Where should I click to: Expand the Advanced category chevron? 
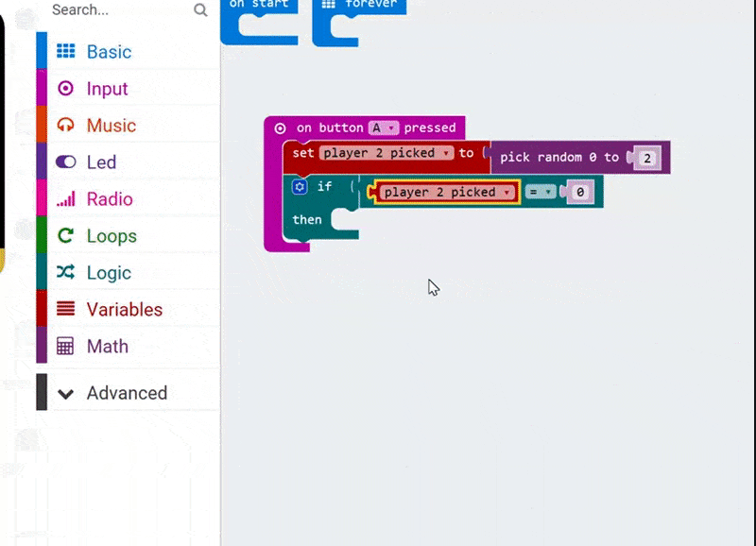point(65,394)
